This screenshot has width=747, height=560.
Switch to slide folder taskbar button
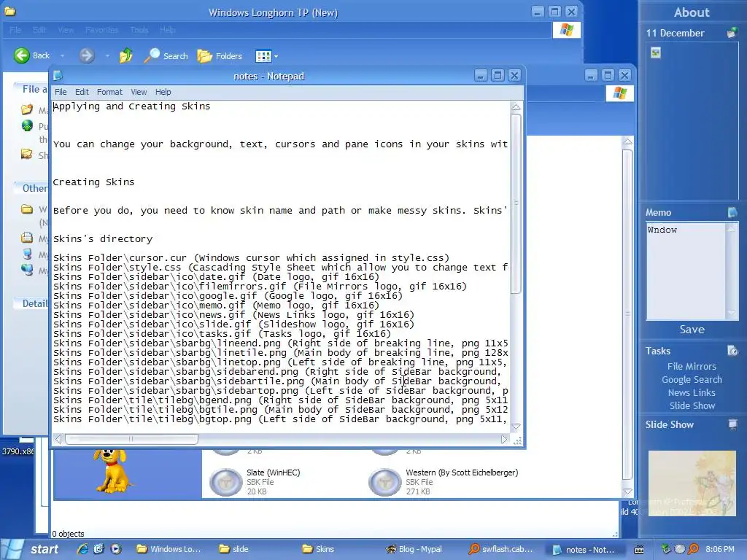pos(233,549)
